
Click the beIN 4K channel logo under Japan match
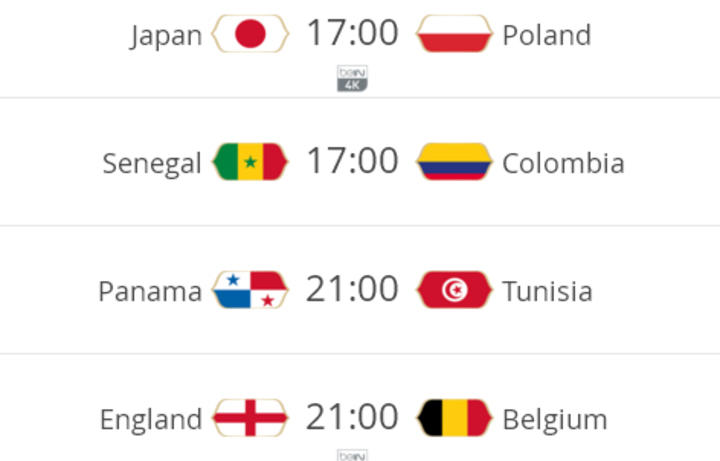352,78
